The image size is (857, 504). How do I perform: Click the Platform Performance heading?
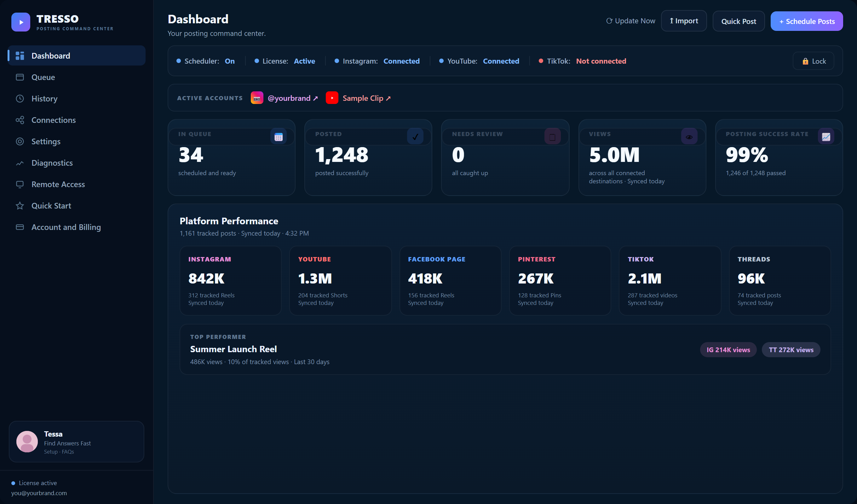click(x=229, y=221)
